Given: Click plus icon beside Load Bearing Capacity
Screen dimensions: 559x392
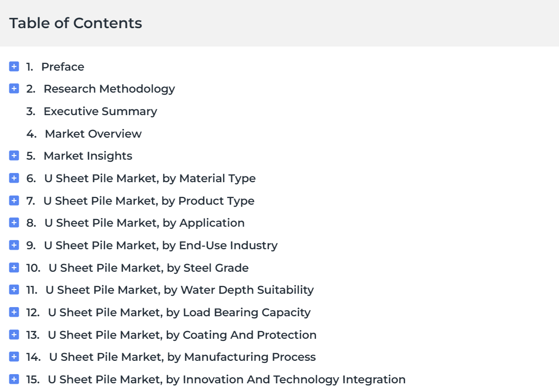Looking at the screenshot, I should click(14, 312).
